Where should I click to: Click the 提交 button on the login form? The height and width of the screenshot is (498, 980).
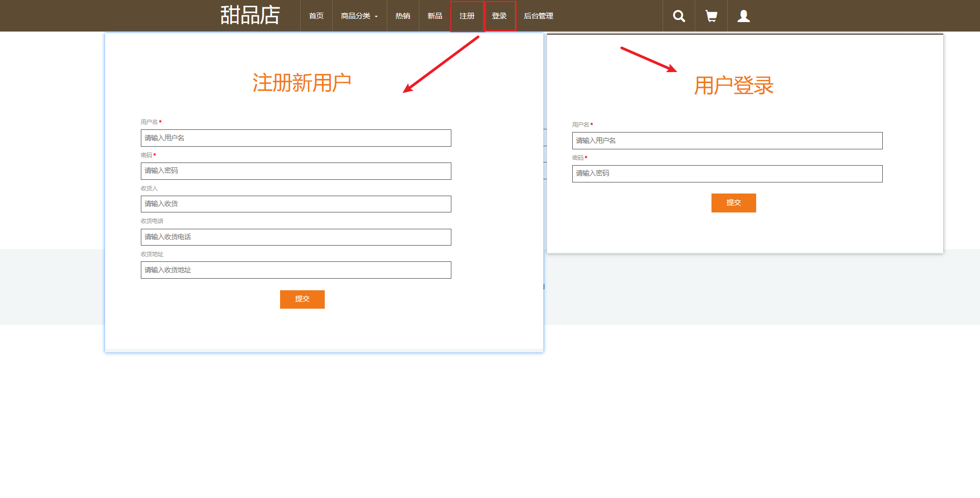tap(734, 202)
